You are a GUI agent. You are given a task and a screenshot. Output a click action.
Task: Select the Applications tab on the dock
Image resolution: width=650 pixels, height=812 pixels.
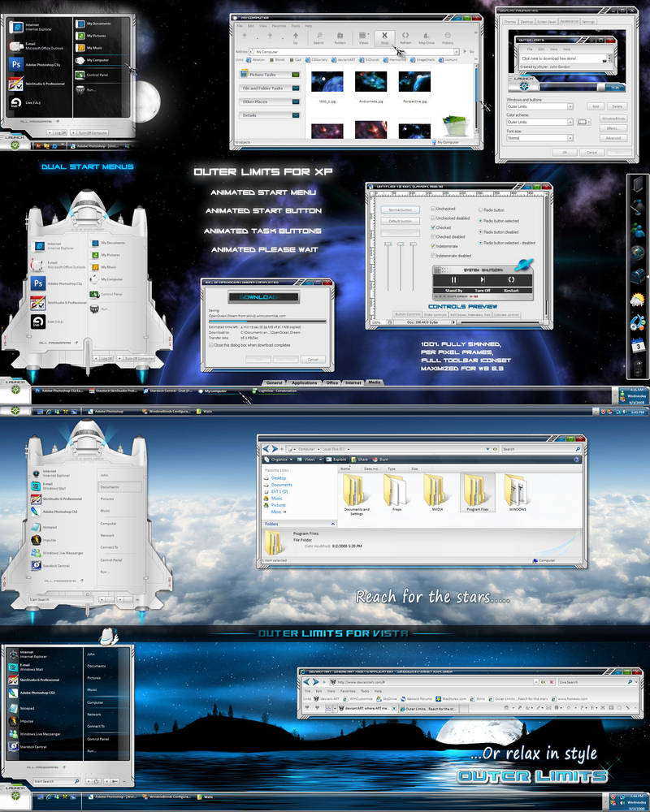click(304, 382)
